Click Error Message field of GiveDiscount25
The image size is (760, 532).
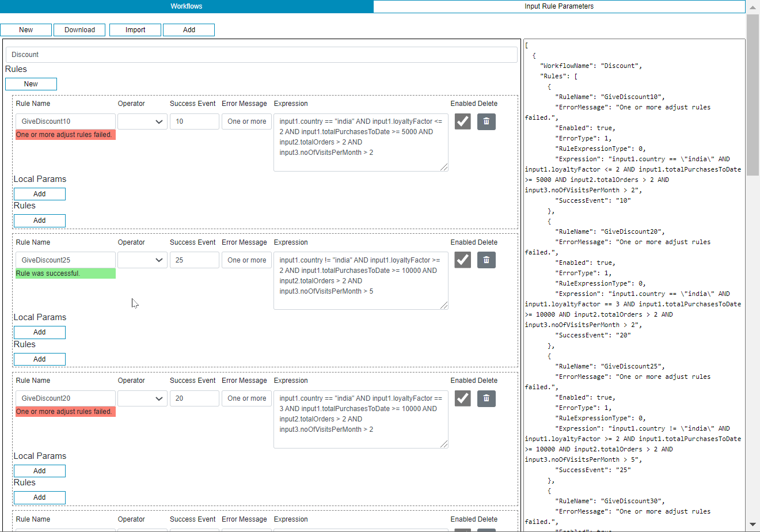pyautogui.click(x=246, y=260)
